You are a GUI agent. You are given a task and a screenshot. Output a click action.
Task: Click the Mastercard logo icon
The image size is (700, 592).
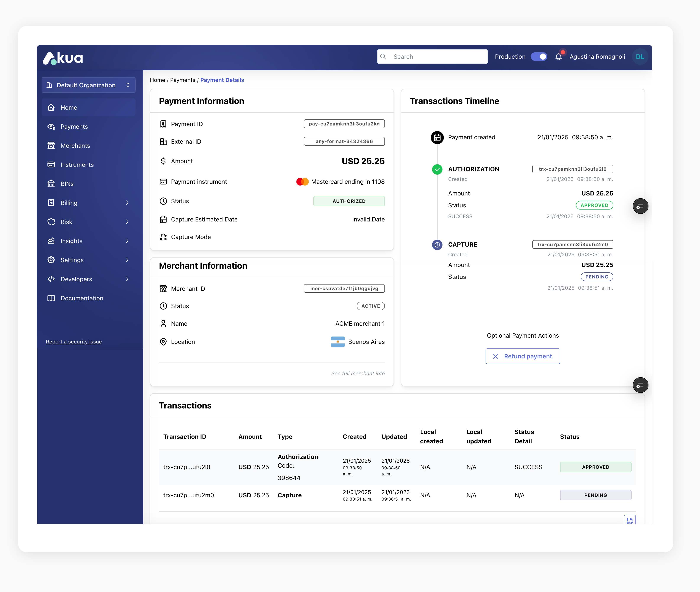pos(302,182)
